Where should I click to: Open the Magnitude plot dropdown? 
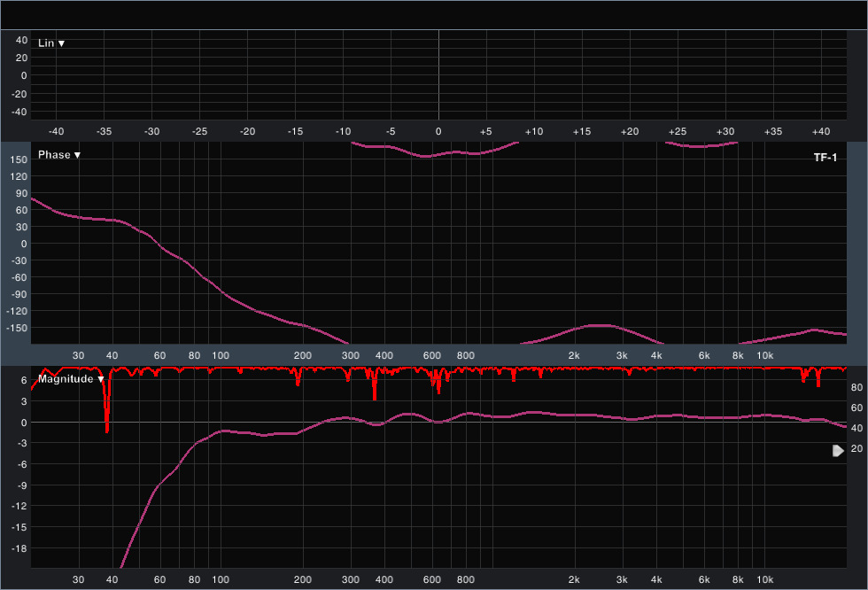(71, 379)
